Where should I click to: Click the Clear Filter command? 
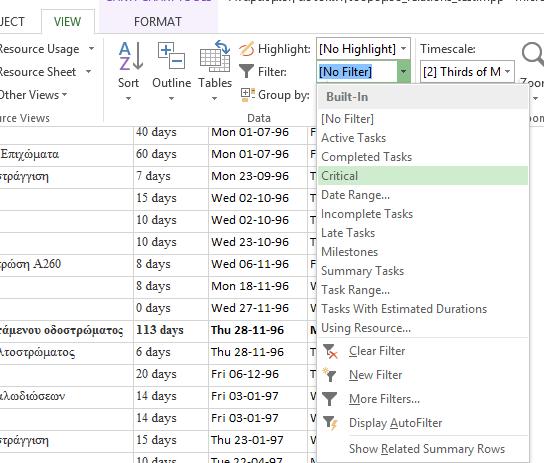(x=423, y=351)
